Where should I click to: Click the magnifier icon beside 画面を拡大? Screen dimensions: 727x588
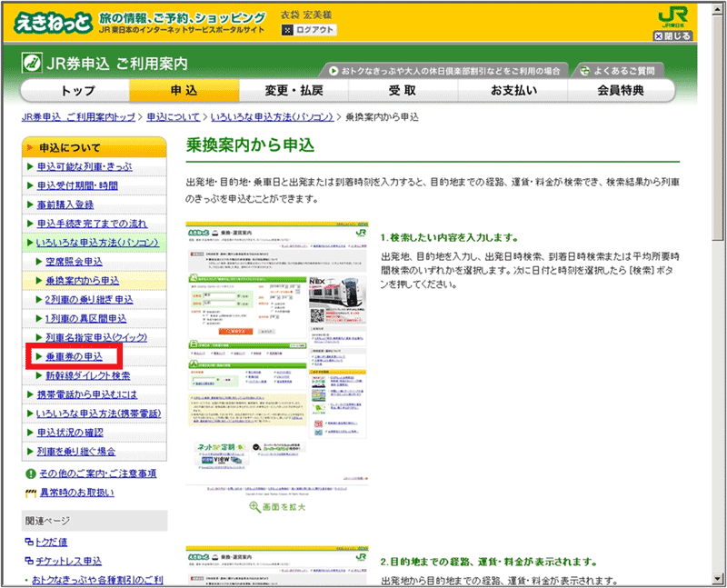tap(254, 506)
